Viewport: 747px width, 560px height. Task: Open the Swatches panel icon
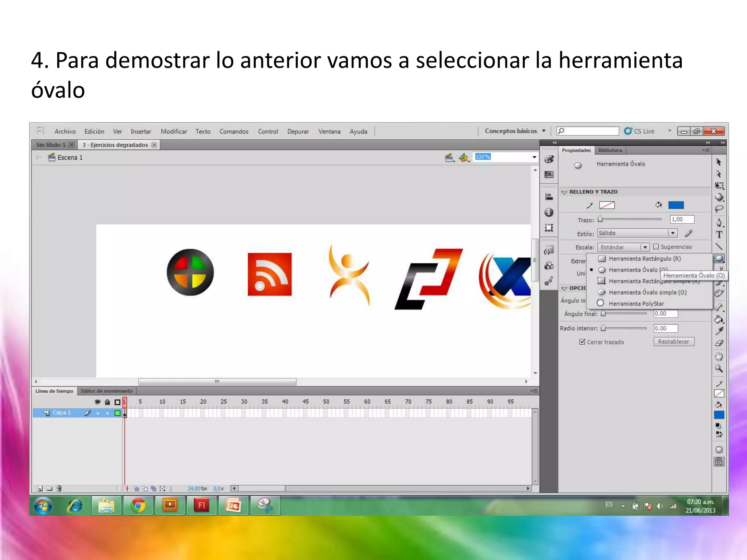pyautogui.click(x=549, y=174)
